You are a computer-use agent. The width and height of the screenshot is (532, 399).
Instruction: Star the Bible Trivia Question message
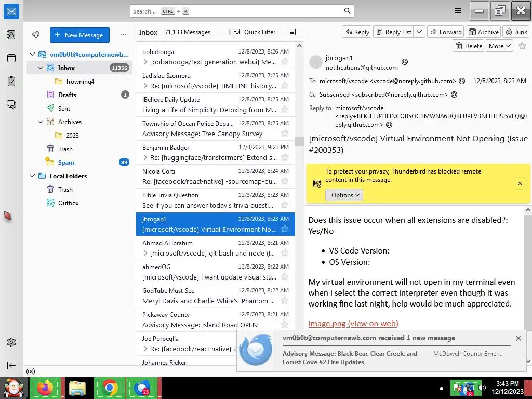pyautogui.click(x=285, y=205)
